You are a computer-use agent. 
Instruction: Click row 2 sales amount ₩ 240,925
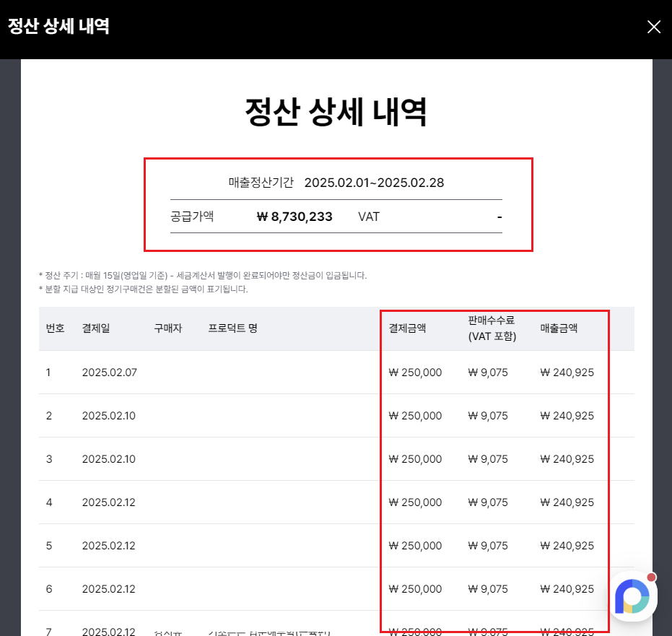[567, 416]
